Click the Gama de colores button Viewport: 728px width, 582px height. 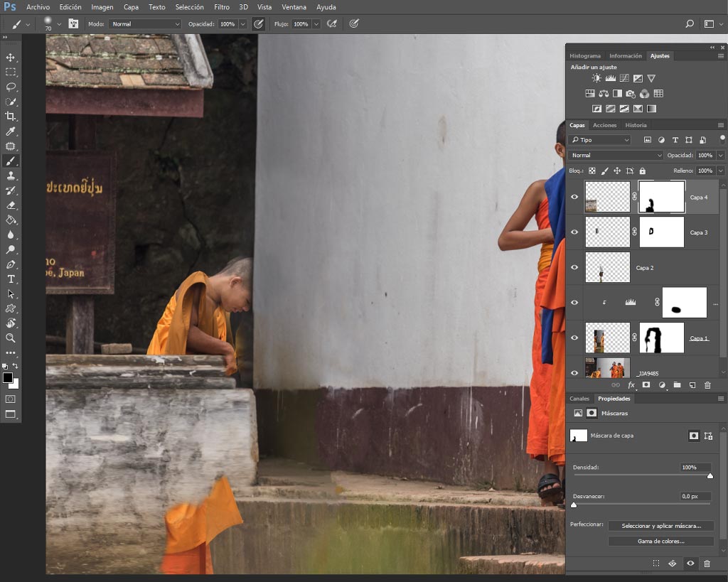[x=661, y=541]
